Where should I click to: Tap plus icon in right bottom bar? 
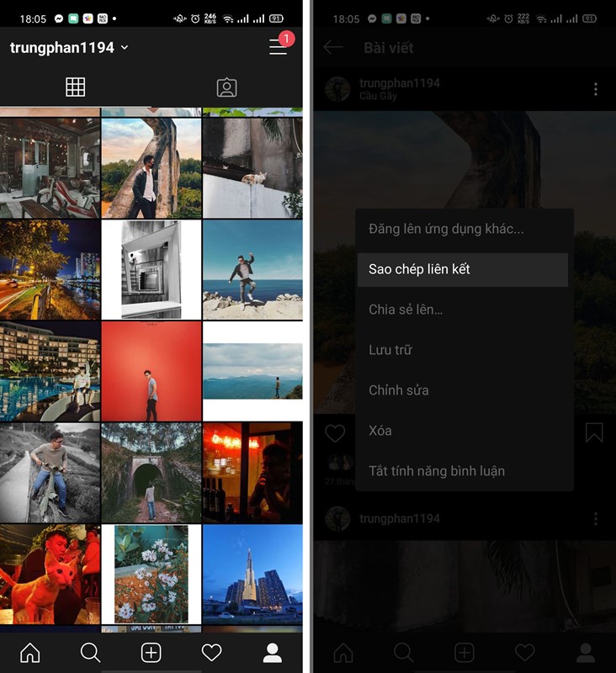pos(465,653)
